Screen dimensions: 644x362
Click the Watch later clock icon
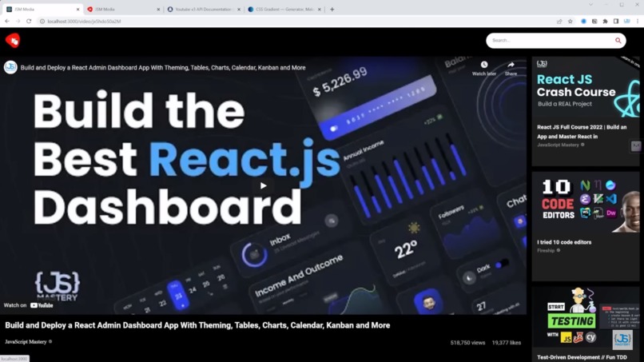click(484, 65)
